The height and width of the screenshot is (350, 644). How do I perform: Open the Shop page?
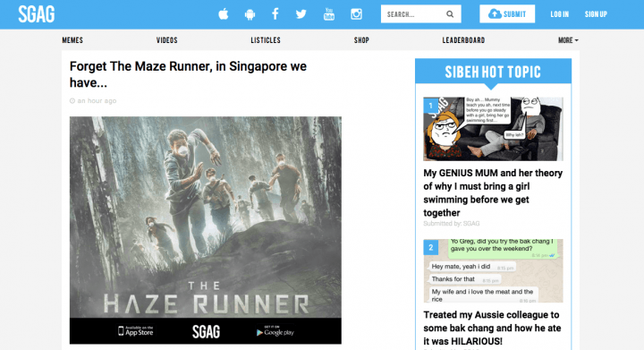click(x=361, y=40)
